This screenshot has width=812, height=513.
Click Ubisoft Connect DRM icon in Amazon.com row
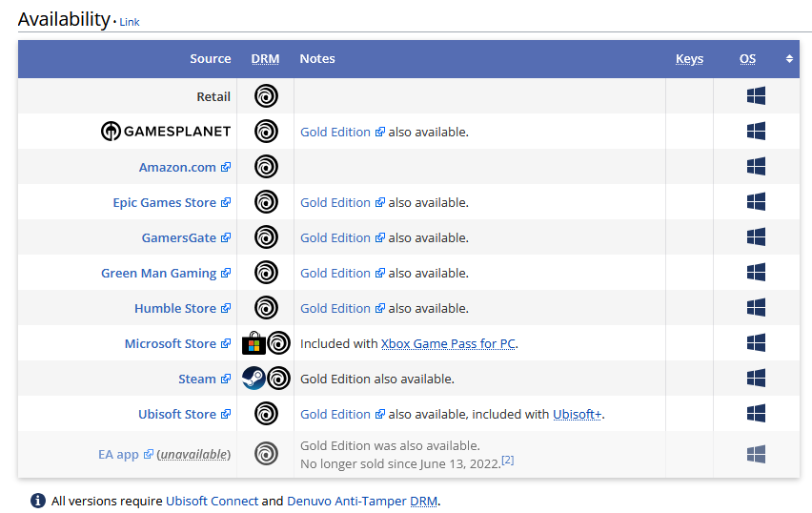(266, 166)
